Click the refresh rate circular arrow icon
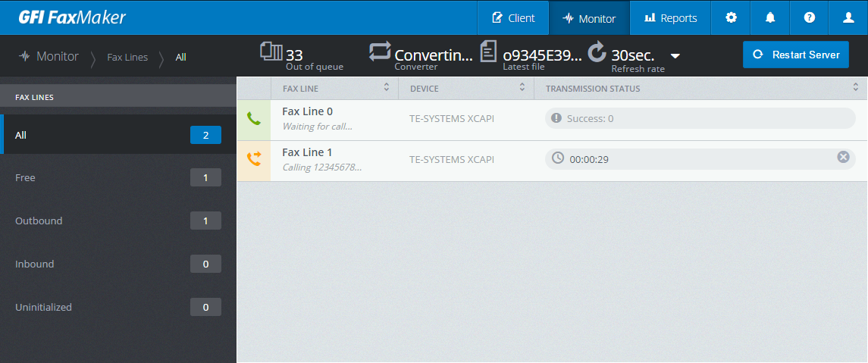 [x=597, y=52]
